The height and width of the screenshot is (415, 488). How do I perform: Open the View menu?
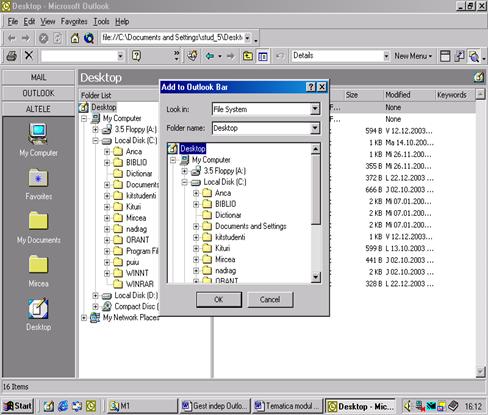[x=48, y=22]
